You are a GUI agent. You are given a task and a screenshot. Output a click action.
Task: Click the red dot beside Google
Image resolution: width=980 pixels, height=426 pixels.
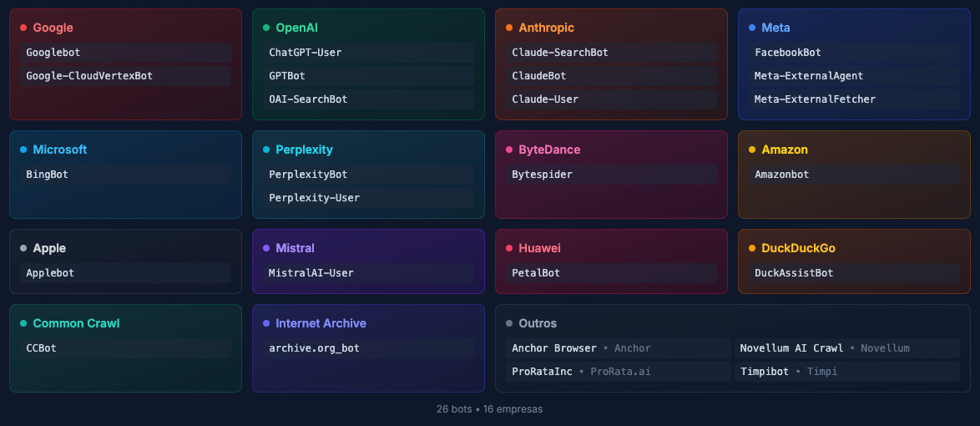click(23, 28)
